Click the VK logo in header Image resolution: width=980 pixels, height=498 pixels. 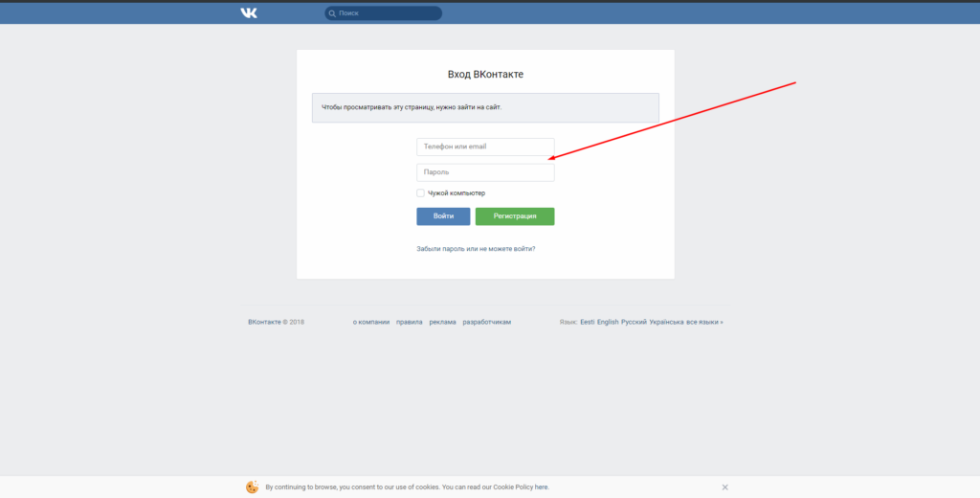point(249,13)
